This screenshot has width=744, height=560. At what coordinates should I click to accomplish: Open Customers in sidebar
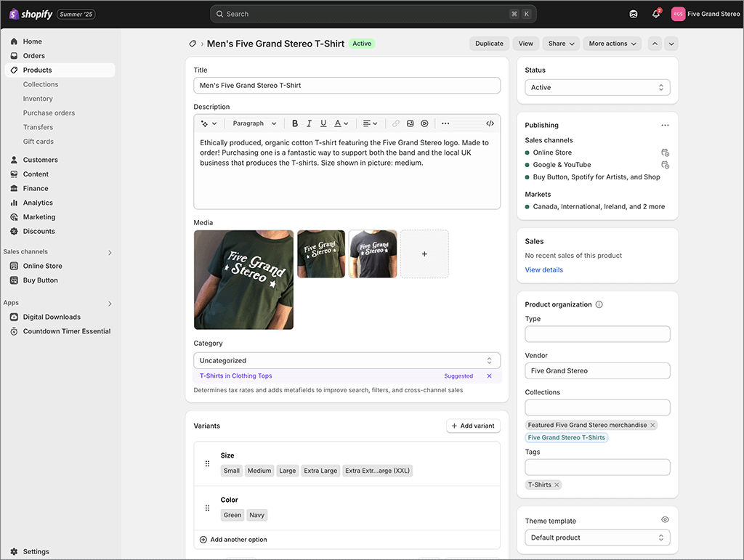(x=60, y=160)
